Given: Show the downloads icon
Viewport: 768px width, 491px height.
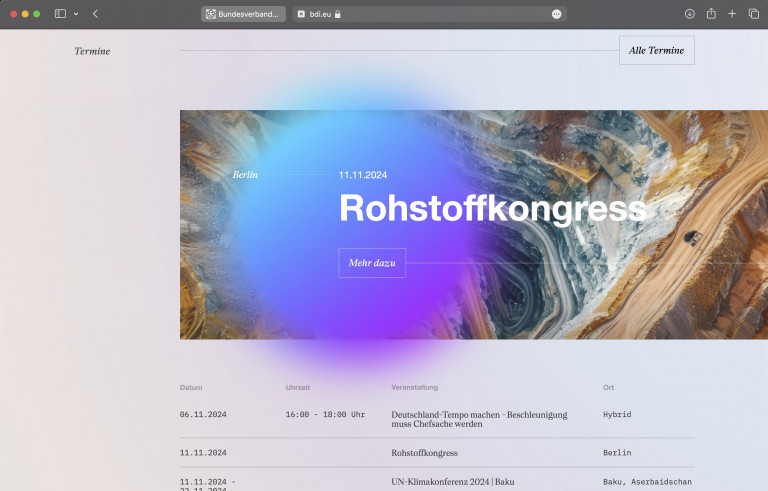Looking at the screenshot, I should point(689,14).
